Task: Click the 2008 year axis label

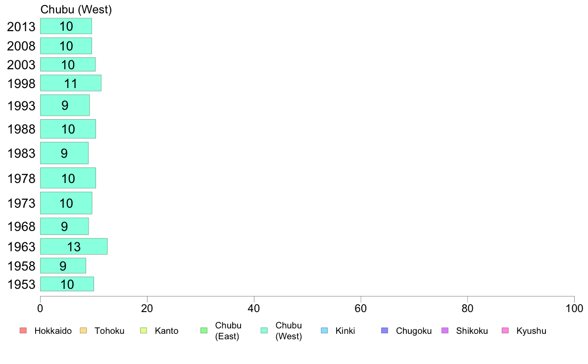Action: pyautogui.click(x=21, y=46)
